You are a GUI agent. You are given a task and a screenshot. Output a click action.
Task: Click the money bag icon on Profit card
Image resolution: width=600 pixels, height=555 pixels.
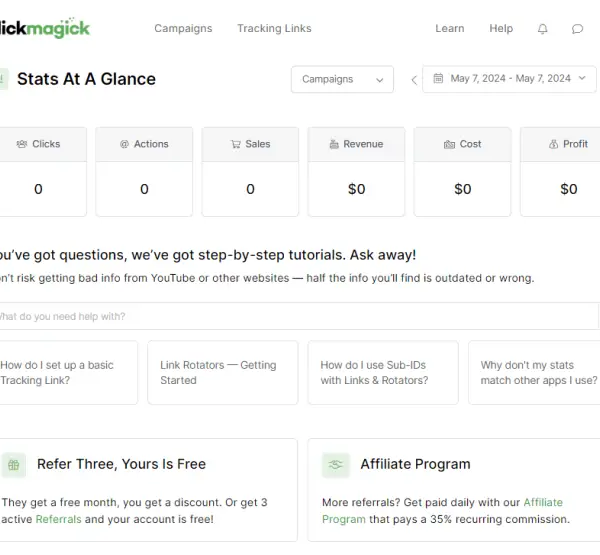[x=553, y=144]
